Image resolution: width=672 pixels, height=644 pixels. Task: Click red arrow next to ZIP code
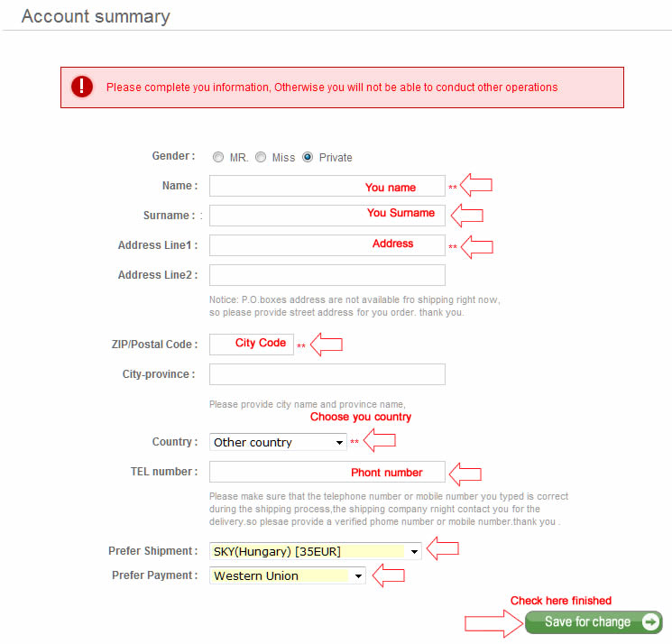pyautogui.click(x=326, y=345)
